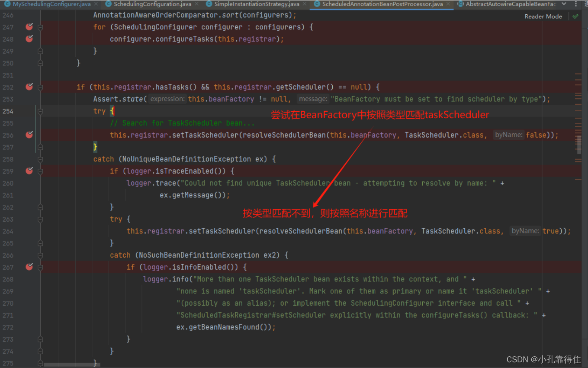588x368 pixels.
Task: Click the horizontal scrollbar thumb at the bottom
Action: coord(72,365)
